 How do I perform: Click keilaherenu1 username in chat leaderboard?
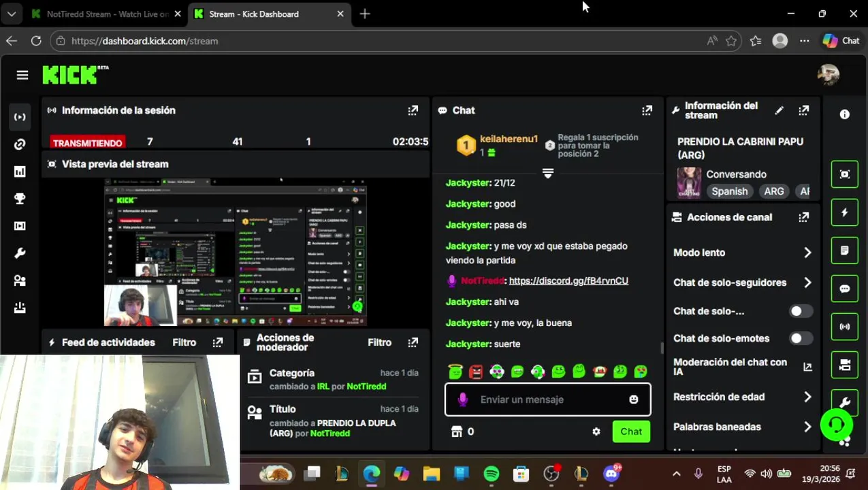[x=509, y=139]
